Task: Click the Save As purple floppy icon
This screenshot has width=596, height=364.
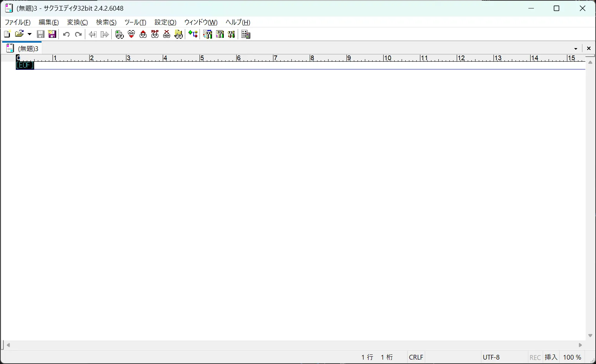Action: point(53,34)
